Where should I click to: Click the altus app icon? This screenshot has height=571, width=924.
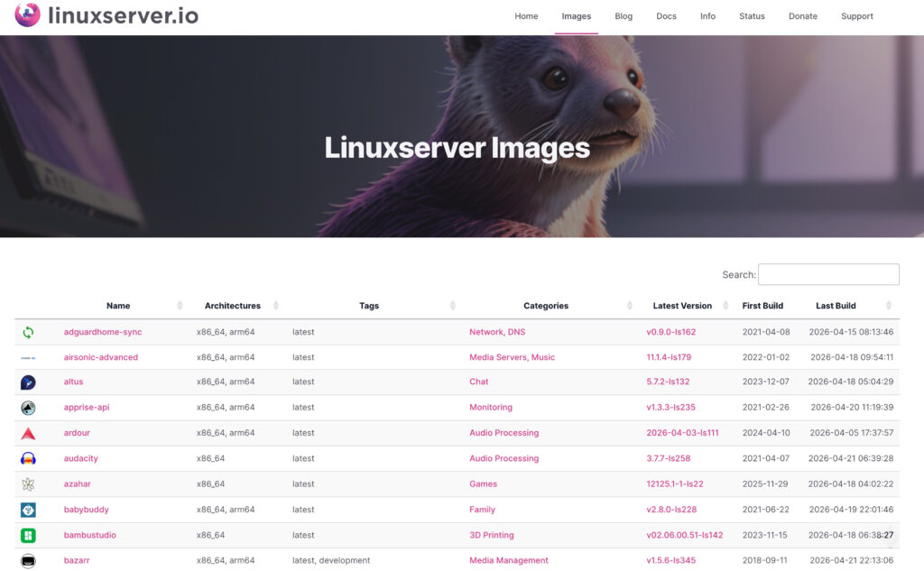(28, 382)
